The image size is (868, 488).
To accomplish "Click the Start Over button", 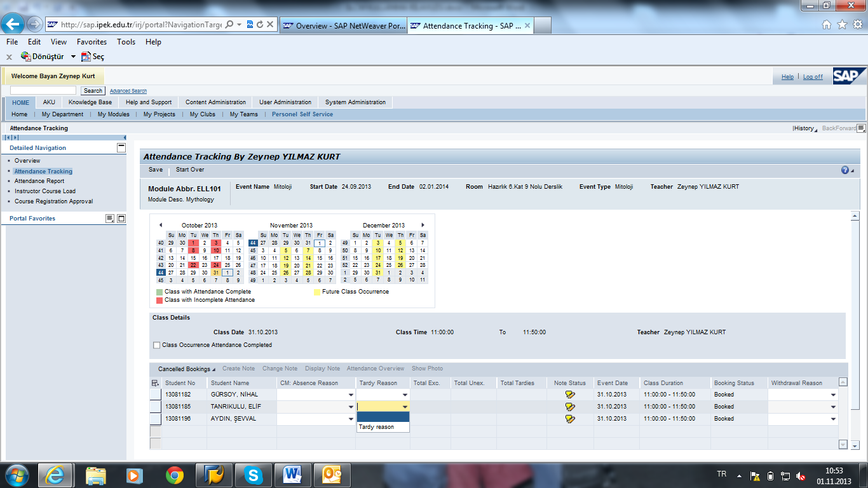I will point(190,170).
